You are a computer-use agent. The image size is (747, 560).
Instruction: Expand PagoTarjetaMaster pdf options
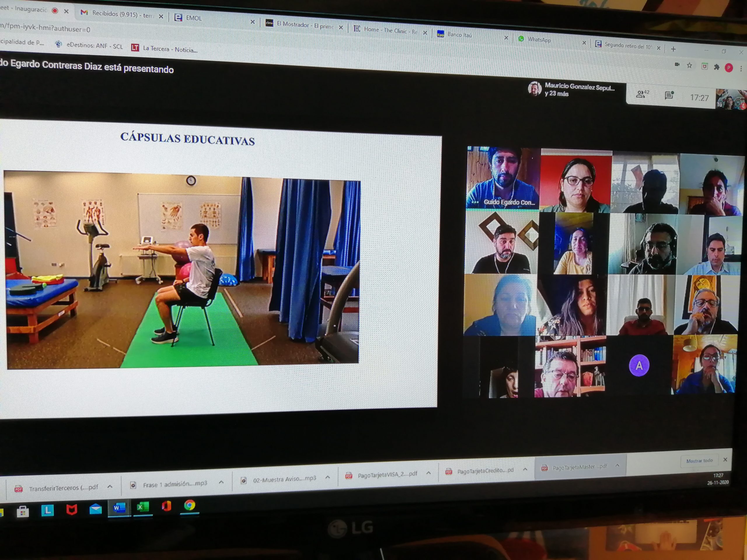coord(617,465)
